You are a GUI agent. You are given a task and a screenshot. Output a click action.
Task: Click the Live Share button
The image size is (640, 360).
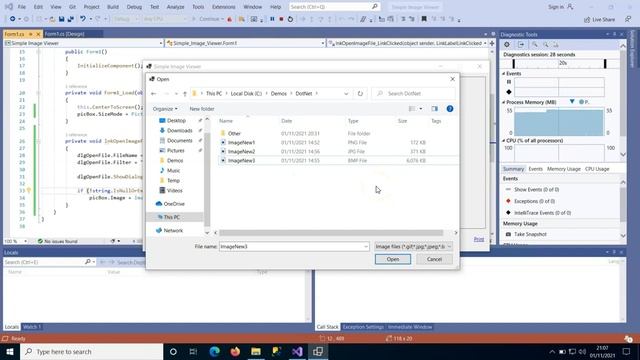(x=600, y=20)
